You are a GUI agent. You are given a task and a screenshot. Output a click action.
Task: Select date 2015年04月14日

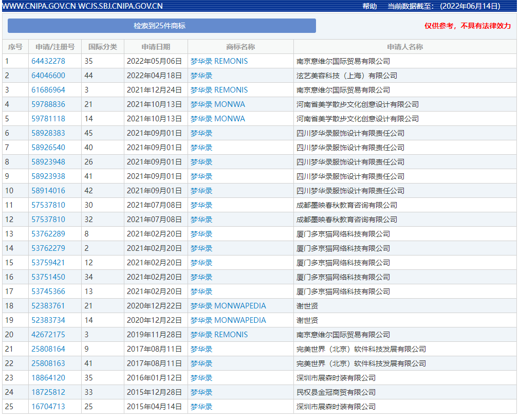coord(154,407)
